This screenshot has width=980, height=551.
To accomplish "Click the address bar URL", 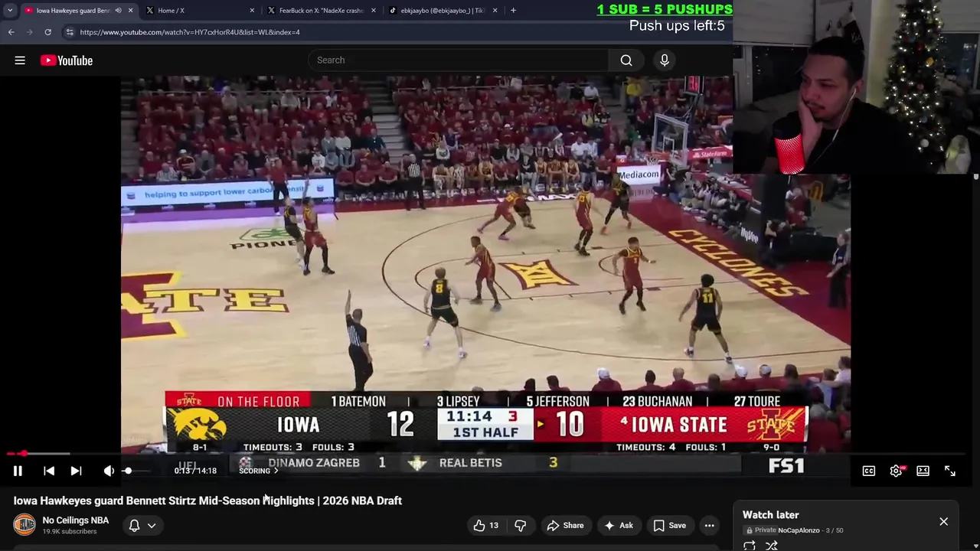I will (190, 32).
